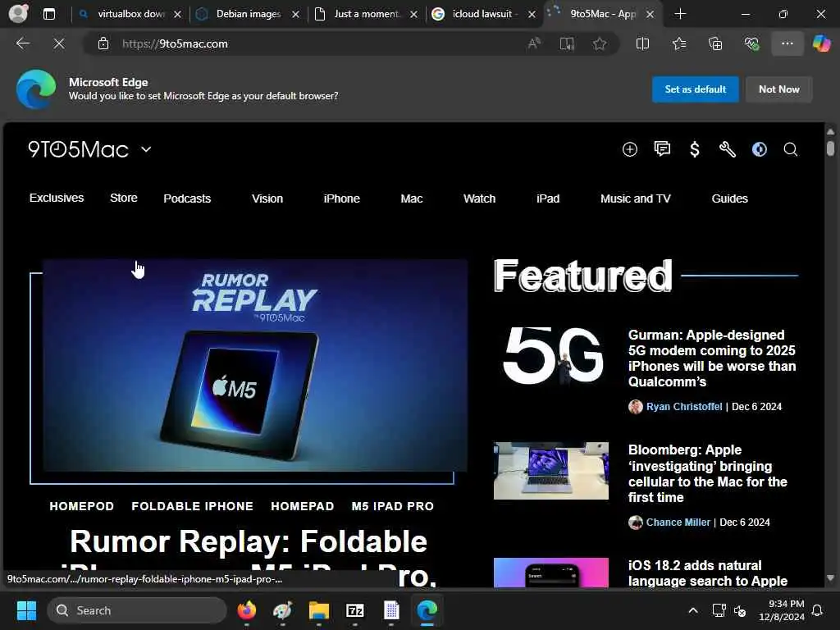Viewport: 840px width, 630px height.
Task: Open the split screen icon
Action: click(642, 43)
